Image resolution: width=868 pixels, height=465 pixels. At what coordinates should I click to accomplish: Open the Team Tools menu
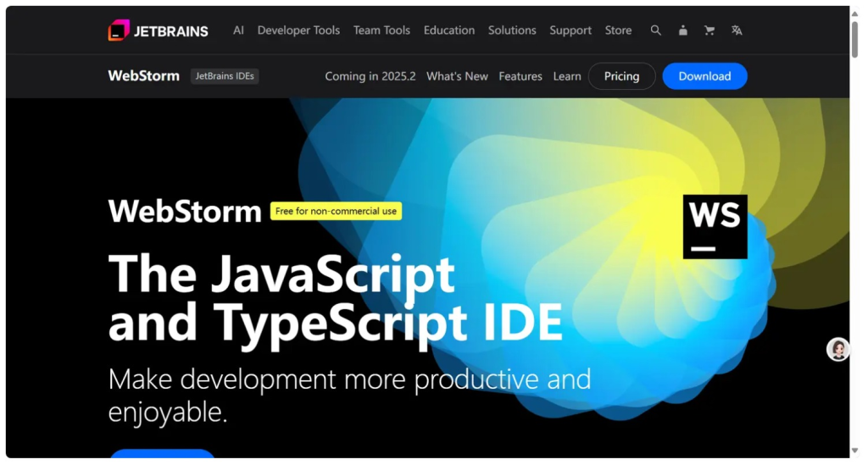point(381,30)
